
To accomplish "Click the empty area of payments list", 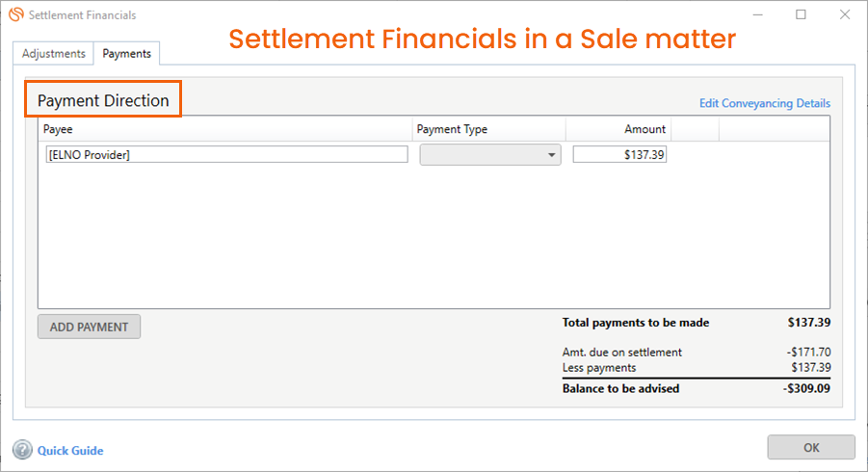I will click(434, 241).
